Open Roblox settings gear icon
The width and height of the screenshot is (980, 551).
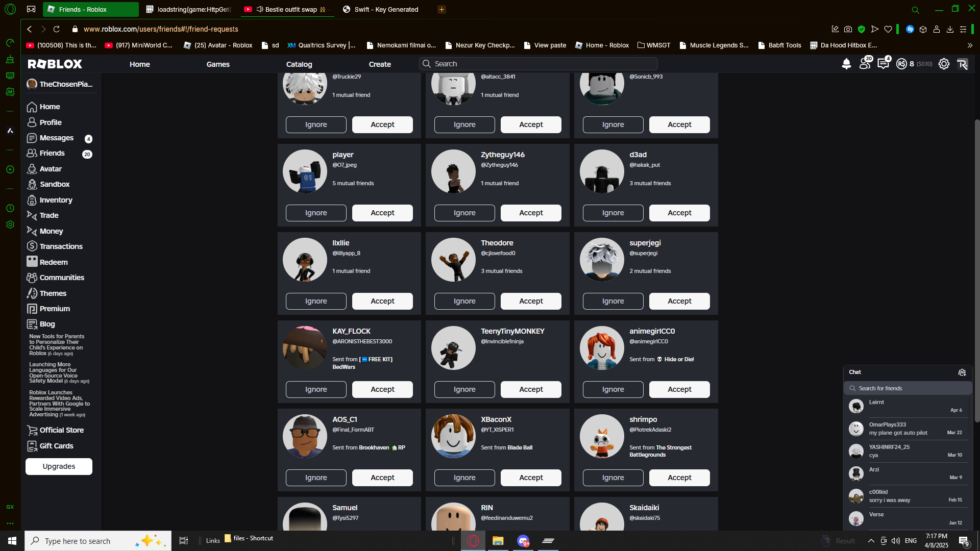[x=944, y=64]
